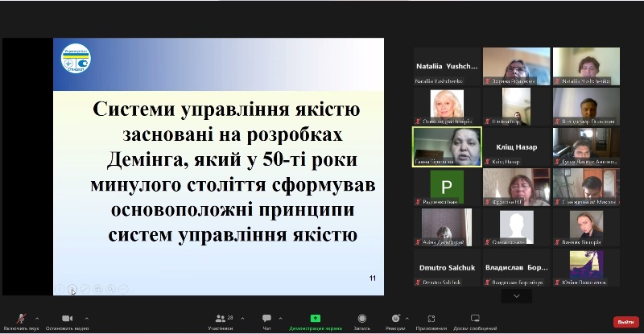
Task: Click the participants count 28
Action: point(230,318)
